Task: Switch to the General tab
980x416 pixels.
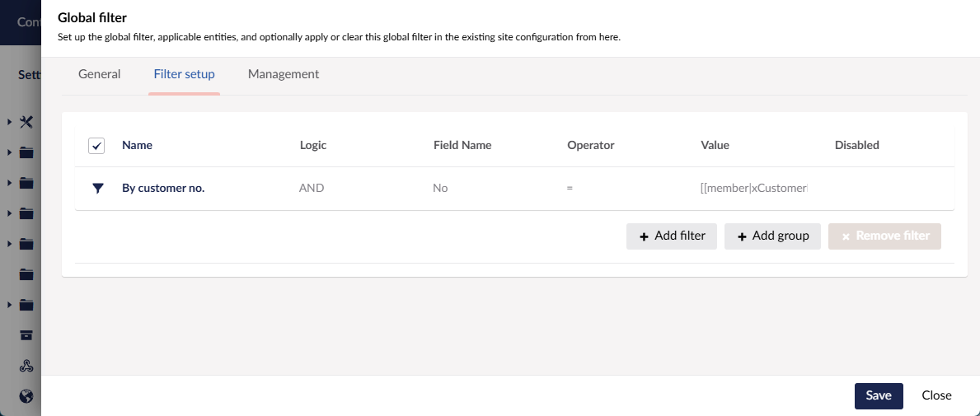Action: (99, 74)
